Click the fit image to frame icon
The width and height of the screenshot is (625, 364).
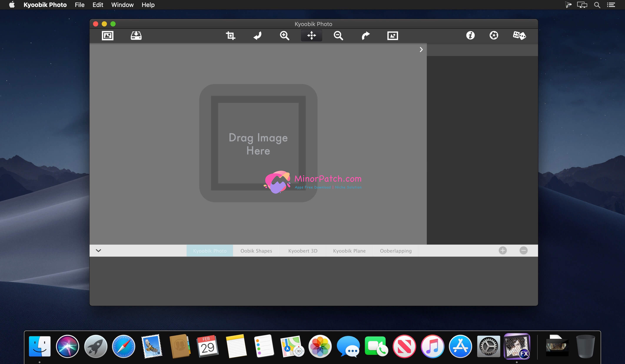point(392,35)
